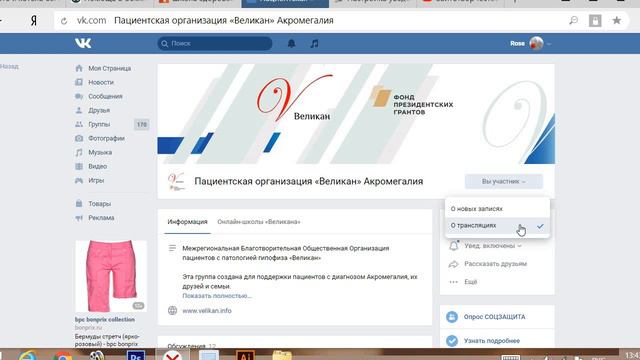Click the globe icon beside www.velikan.info
Screen dimensions: 640x360
[x=173, y=311]
